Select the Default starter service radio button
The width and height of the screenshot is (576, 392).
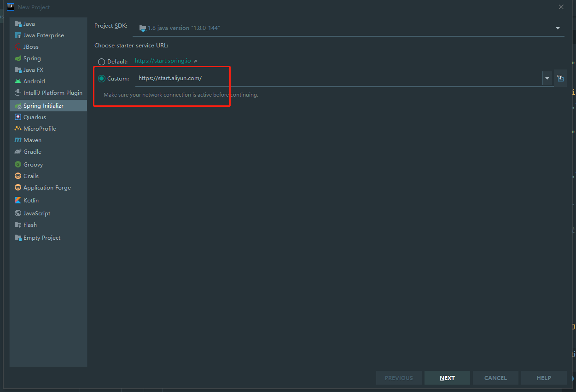tap(101, 61)
